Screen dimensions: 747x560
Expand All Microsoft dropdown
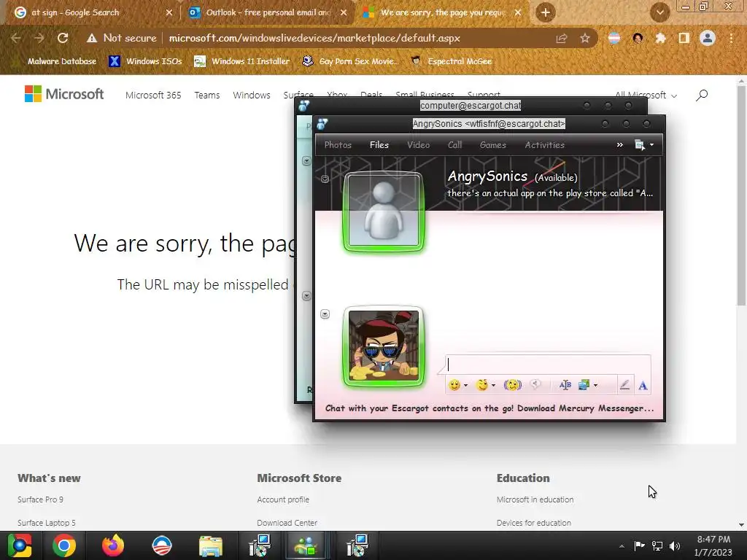point(646,96)
